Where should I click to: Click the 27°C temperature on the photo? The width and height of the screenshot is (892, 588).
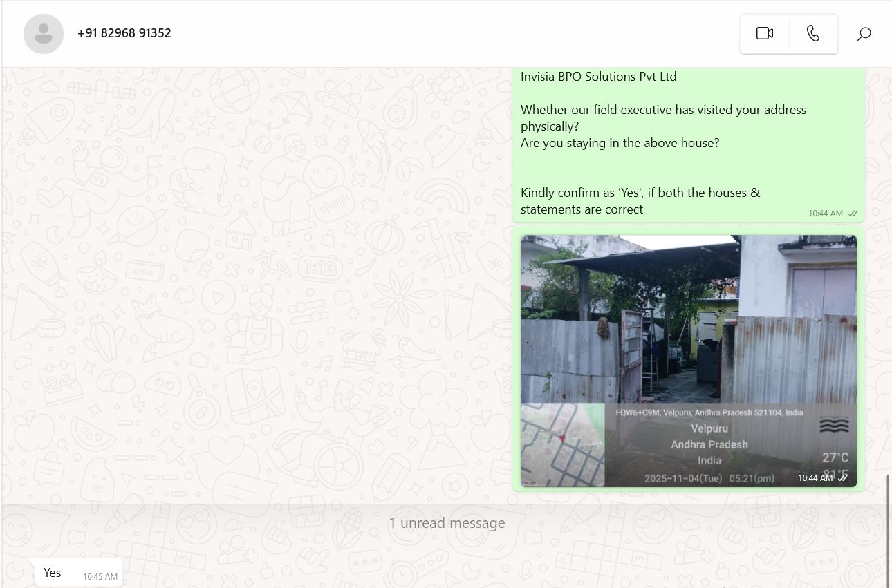[835, 457]
